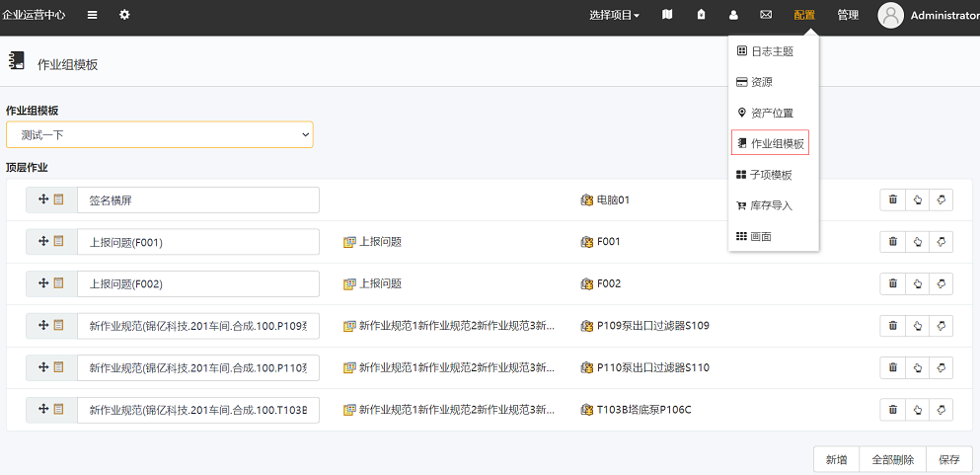Click the map icon in top navigation

click(x=667, y=15)
